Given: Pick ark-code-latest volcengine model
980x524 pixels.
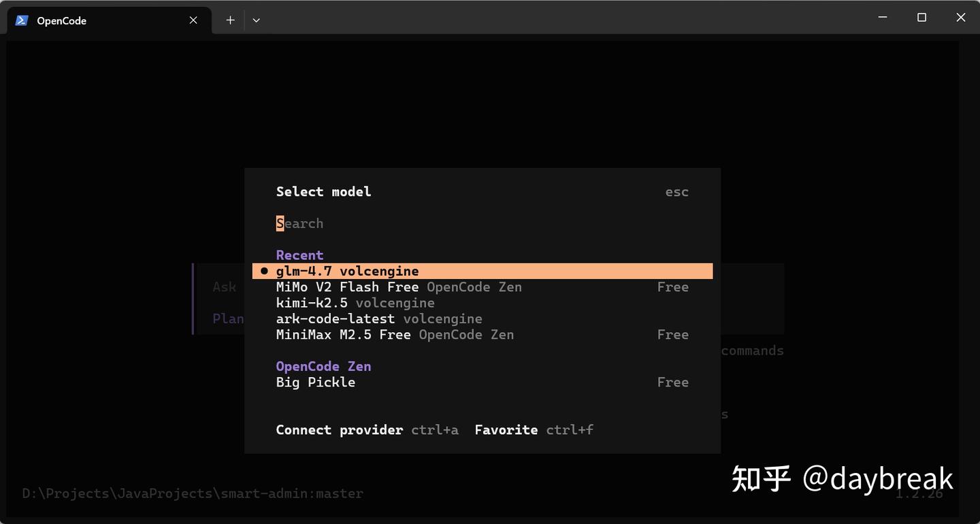Looking at the screenshot, I should click(483, 318).
